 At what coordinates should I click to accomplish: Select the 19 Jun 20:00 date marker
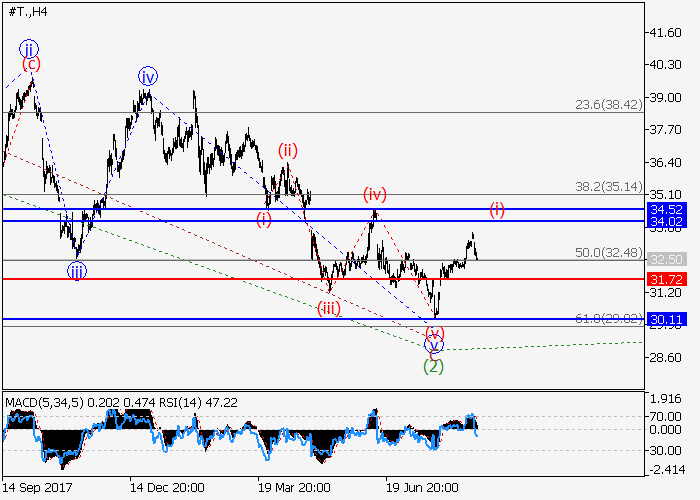424,487
